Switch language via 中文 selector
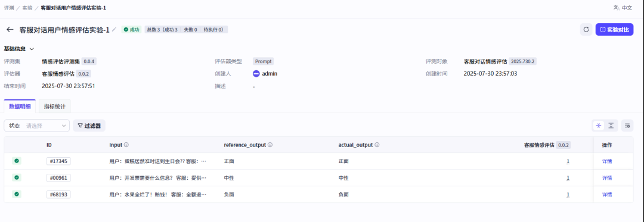Viewport: 644px width, 222px height. (623, 8)
